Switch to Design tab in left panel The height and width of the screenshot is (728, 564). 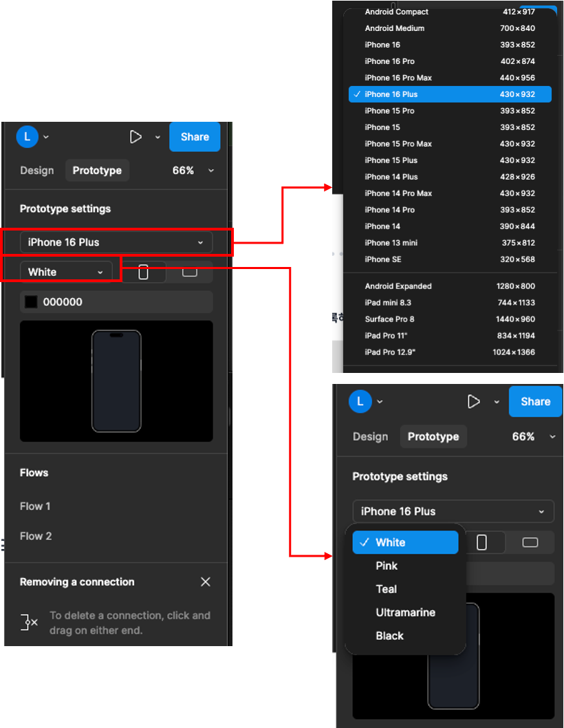(37, 171)
